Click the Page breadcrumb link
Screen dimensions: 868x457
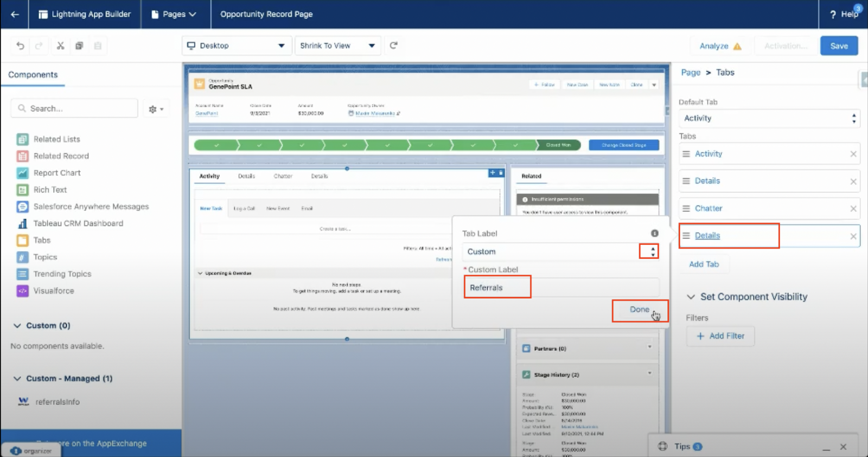pos(691,73)
